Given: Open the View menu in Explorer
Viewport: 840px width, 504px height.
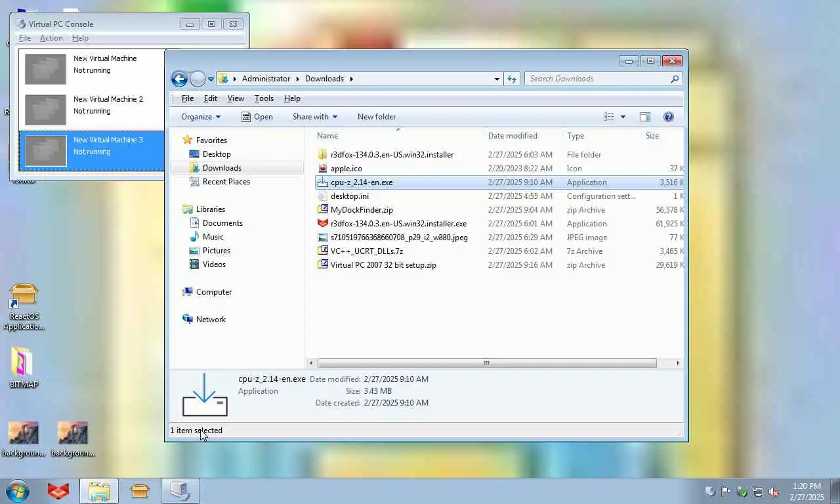Looking at the screenshot, I should [x=236, y=98].
